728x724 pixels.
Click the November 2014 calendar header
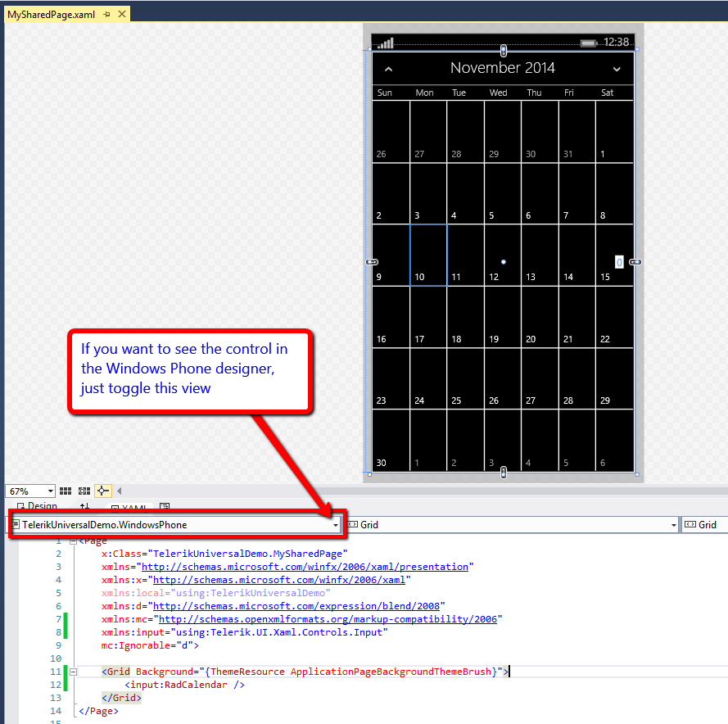pyautogui.click(x=503, y=68)
